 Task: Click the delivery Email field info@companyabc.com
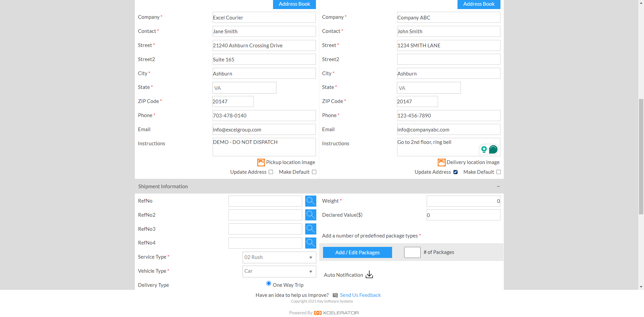pyautogui.click(x=448, y=129)
